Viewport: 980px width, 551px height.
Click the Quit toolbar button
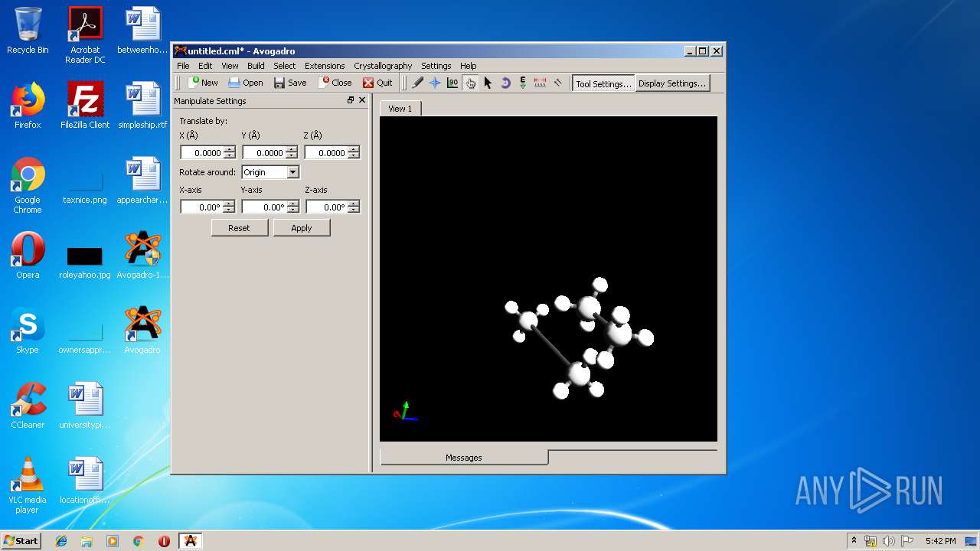(377, 83)
